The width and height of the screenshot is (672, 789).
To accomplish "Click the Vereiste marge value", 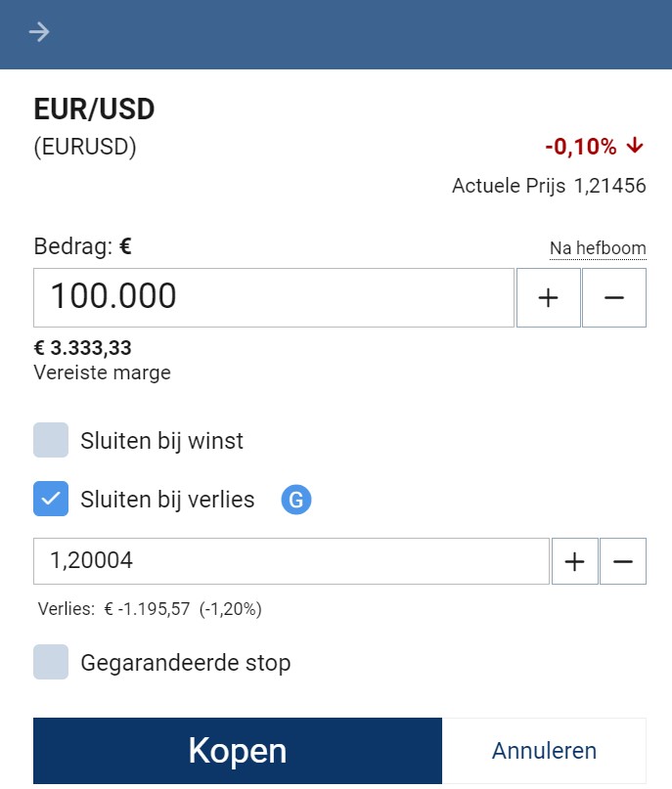I will pyautogui.click(x=83, y=347).
